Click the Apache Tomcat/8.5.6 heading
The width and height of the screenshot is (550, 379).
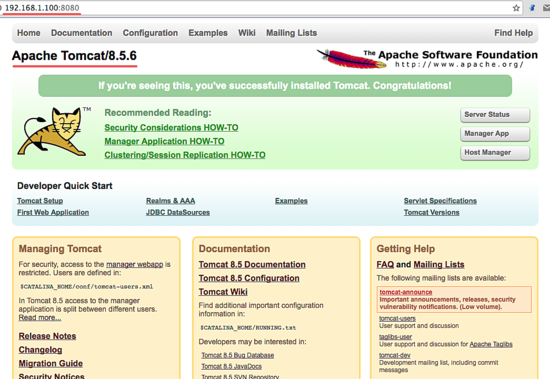74,56
